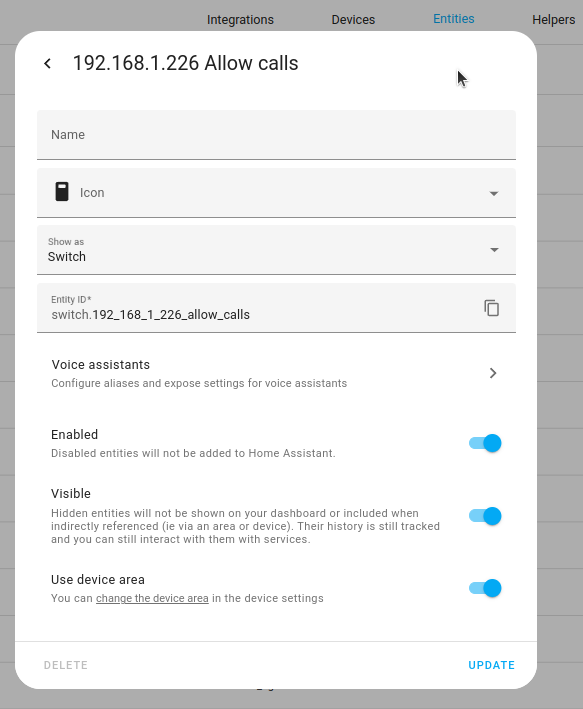Image resolution: width=583 pixels, height=709 pixels.
Task: Follow the change the device area link
Action: (x=152, y=598)
